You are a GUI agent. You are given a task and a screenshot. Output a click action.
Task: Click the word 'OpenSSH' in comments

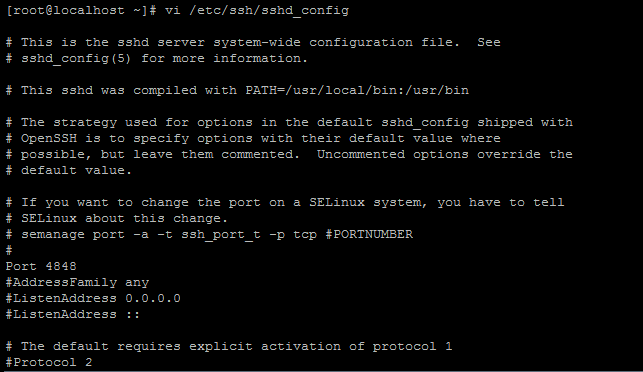pos(49,138)
